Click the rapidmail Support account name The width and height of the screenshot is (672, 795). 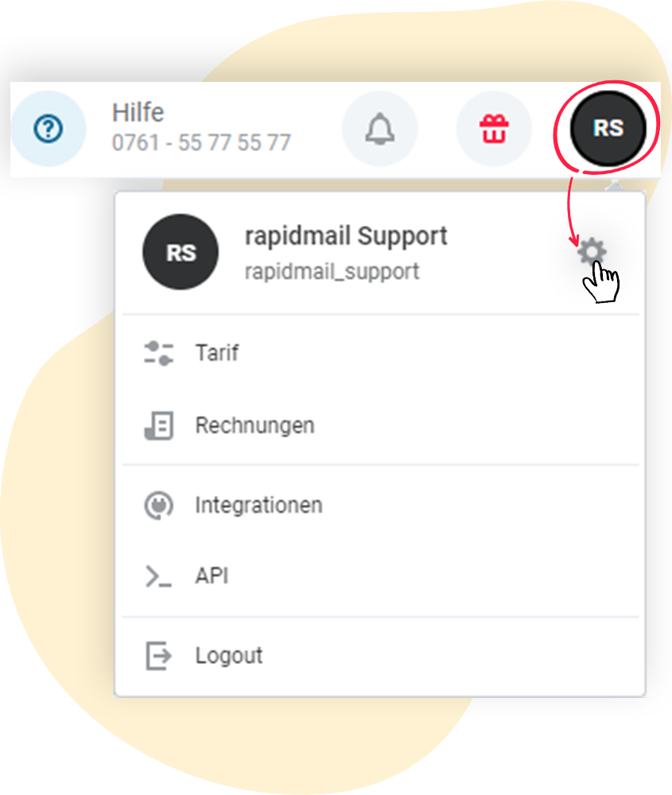346,237
